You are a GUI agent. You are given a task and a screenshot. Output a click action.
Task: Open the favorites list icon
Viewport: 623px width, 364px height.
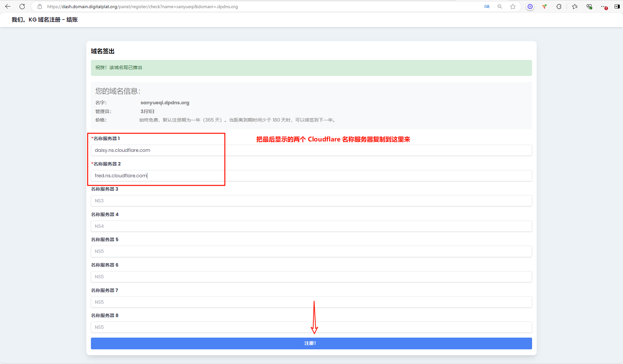click(575, 7)
